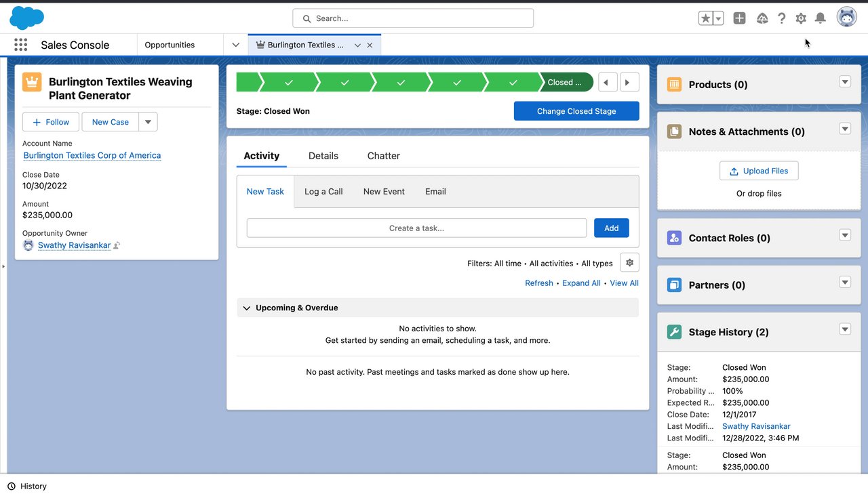Open the Trailhead guidance icon
The width and height of the screenshot is (868, 498).
pyautogui.click(x=762, y=18)
